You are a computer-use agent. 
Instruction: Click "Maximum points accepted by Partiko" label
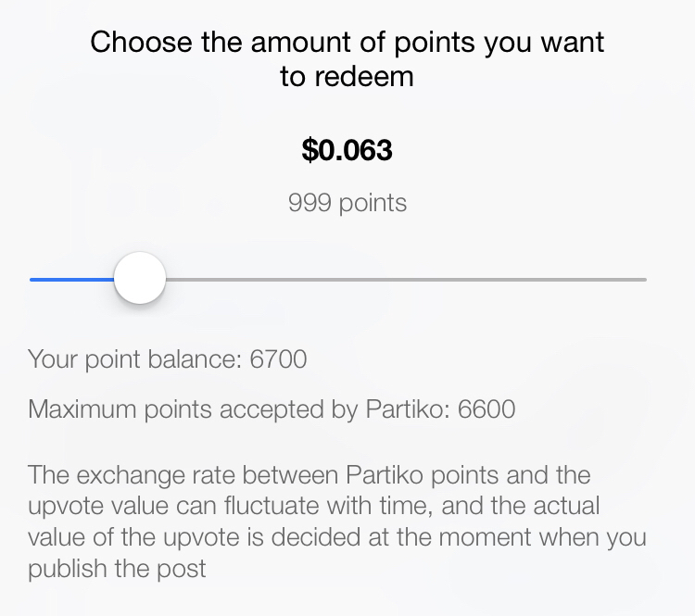coord(241,409)
